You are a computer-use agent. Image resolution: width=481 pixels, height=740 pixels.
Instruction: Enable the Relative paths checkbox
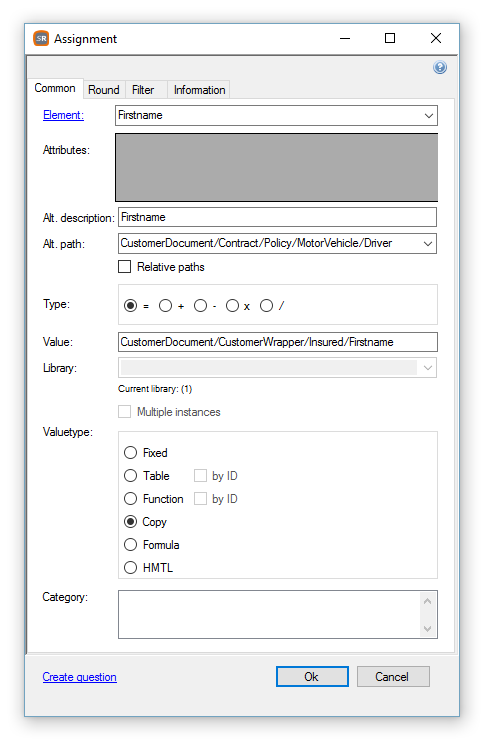point(125,267)
